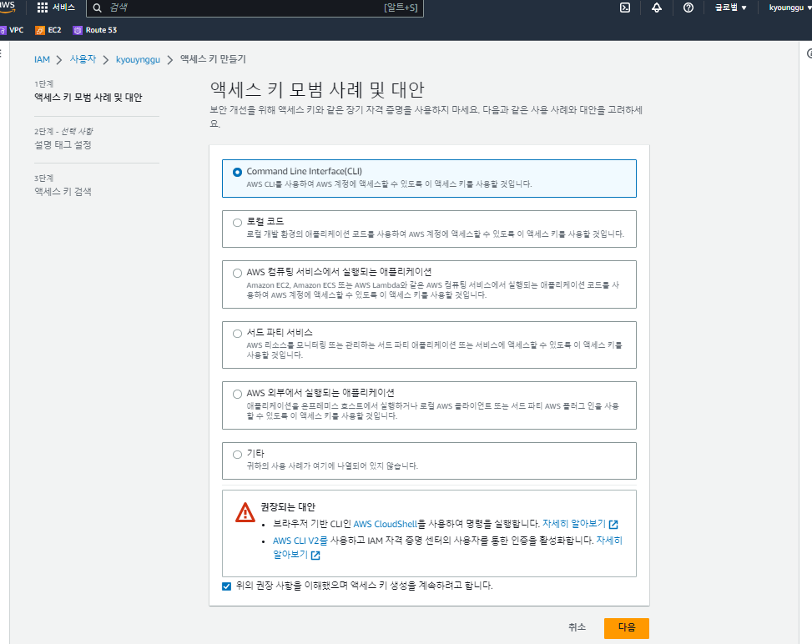This screenshot has height=644, width=812.
Task: Open the AWS CLI V2 link
Action: [300, 541]
